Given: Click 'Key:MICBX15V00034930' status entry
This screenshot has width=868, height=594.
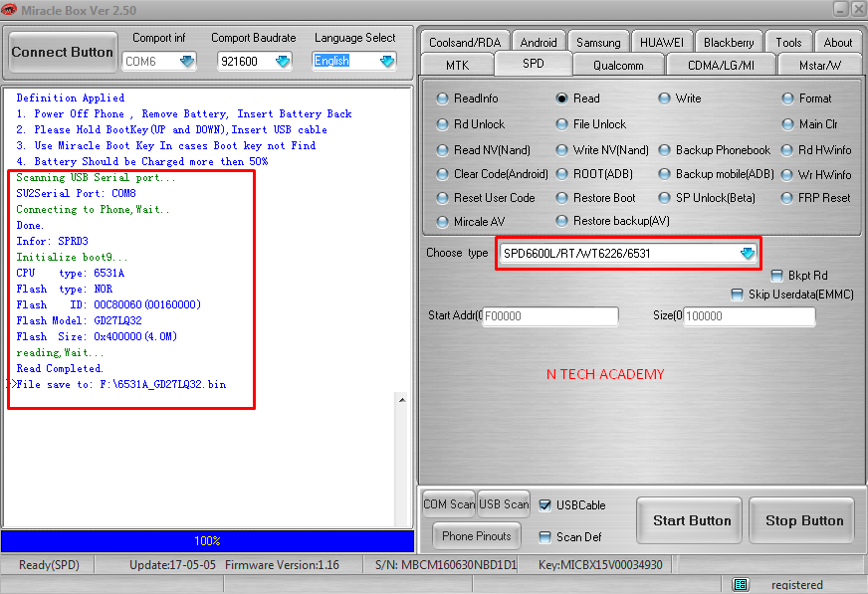Looking at the screenshot, I should pos(600,565).
